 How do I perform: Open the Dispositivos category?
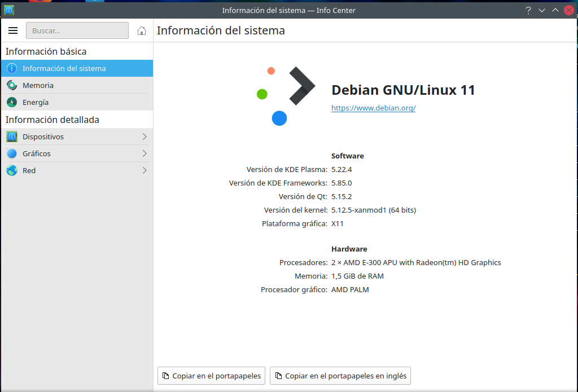click(x=77, y=136)
